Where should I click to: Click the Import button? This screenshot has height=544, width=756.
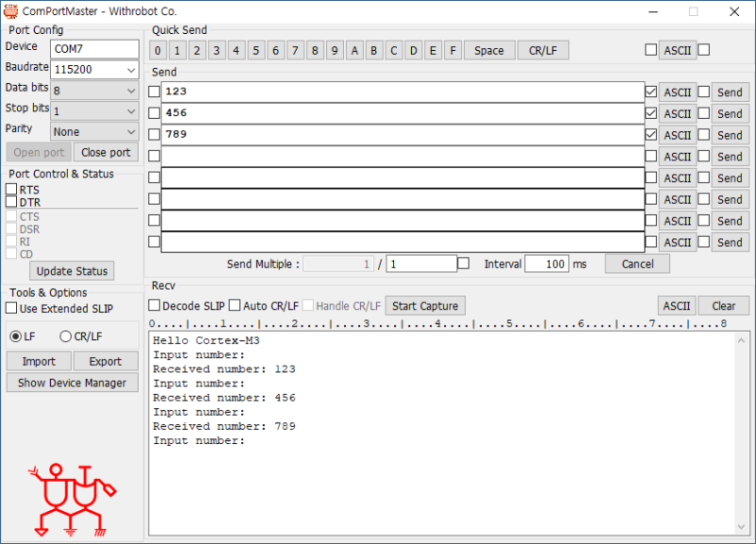tap(39, 362)
